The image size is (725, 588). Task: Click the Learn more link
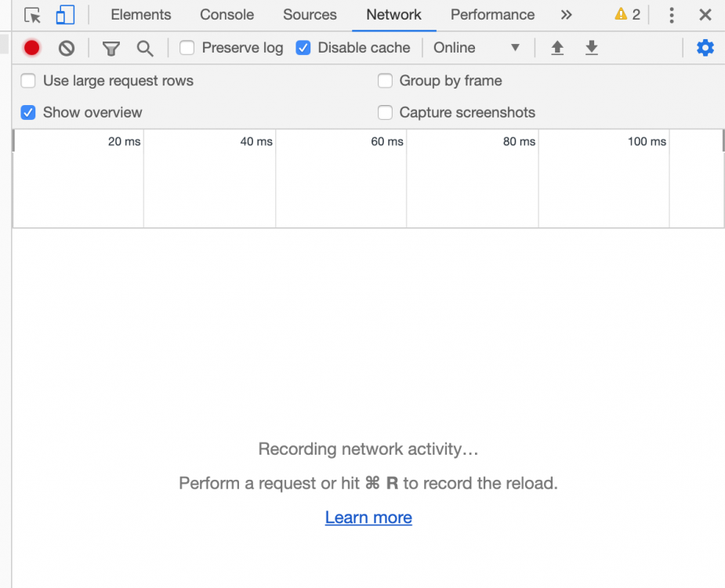[368, 517]
